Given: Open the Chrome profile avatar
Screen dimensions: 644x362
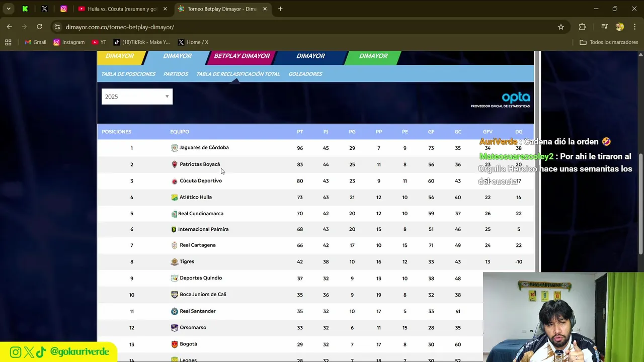Looking at the screenshot, I should 620,27.
